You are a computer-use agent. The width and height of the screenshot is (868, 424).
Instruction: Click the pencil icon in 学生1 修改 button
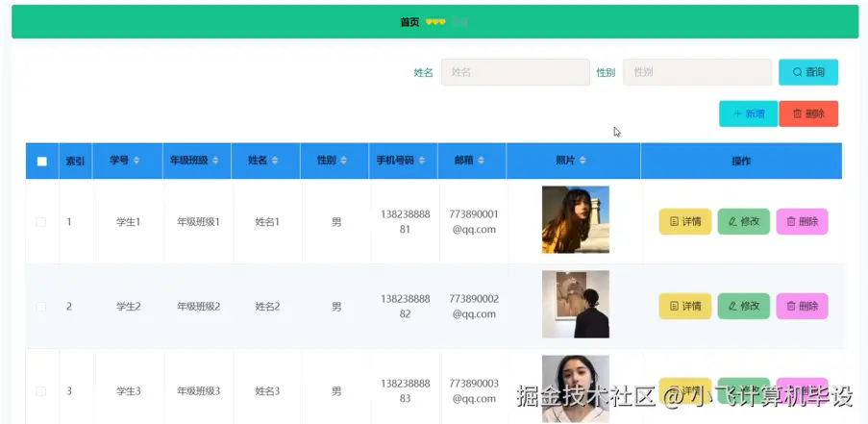tap(732, 221)
